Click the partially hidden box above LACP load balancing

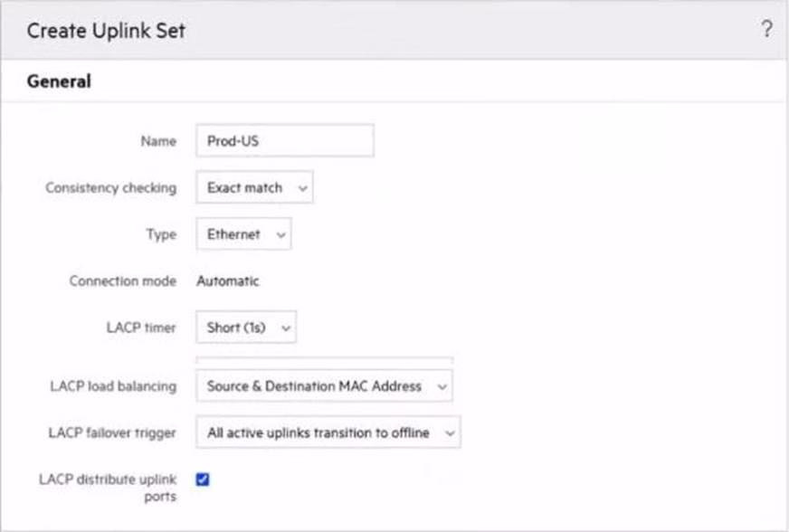coord(324,359)
